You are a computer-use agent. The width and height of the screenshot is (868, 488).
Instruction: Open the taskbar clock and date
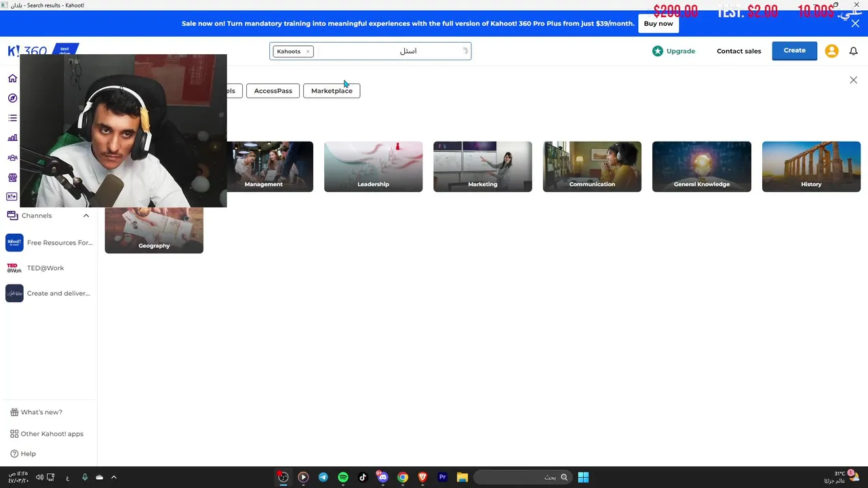pos(18,477)
